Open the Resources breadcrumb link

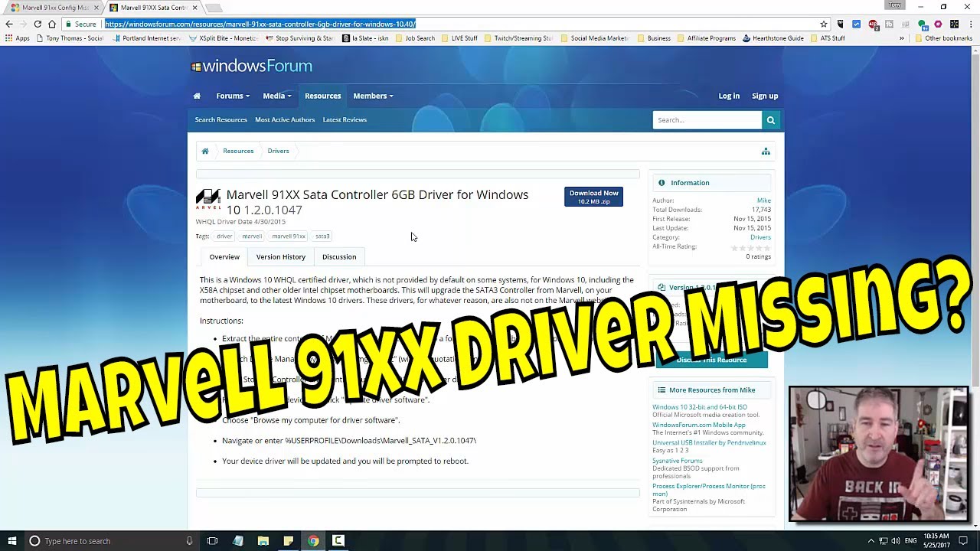tap(238, 151)
